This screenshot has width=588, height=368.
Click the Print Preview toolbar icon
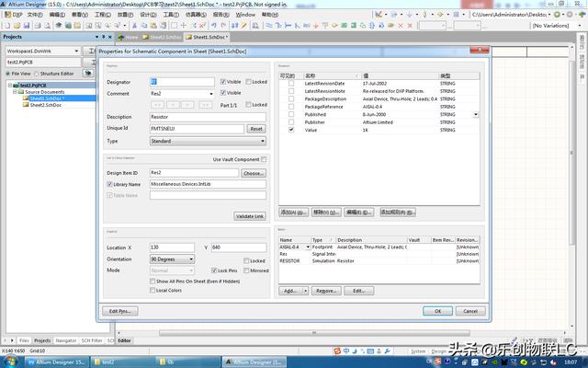click(x=47, y=26)
